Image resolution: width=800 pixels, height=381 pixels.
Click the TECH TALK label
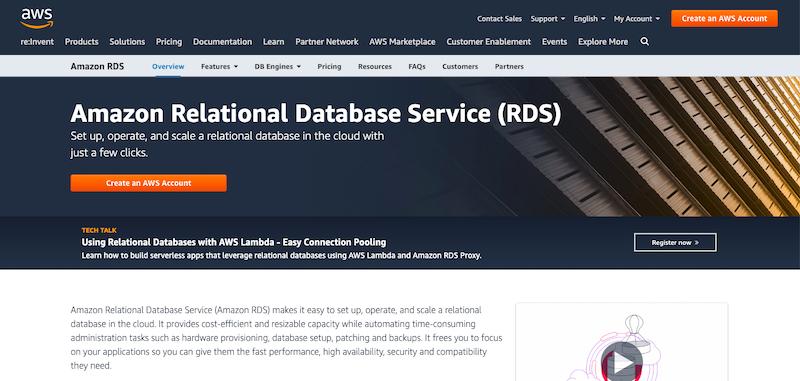[99, 230]
